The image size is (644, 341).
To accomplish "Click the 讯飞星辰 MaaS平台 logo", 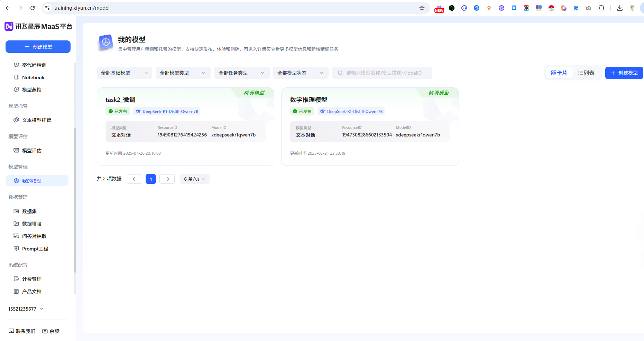I will point(38,26).
